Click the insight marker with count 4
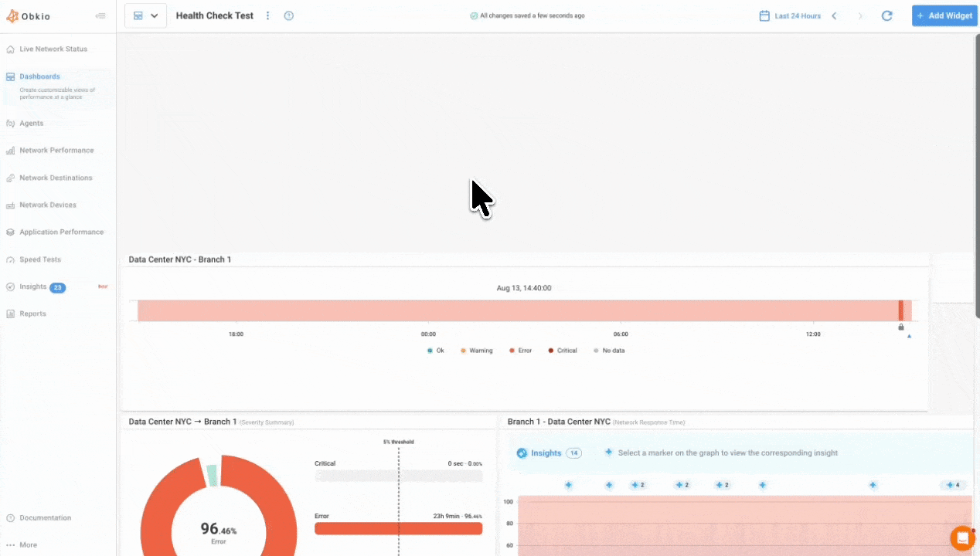980x556 pixels. 953,485
